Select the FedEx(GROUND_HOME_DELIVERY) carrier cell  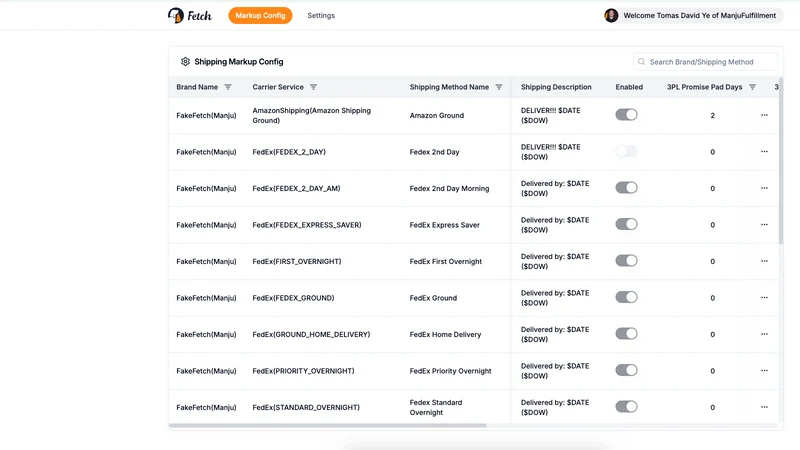[311, 335]
